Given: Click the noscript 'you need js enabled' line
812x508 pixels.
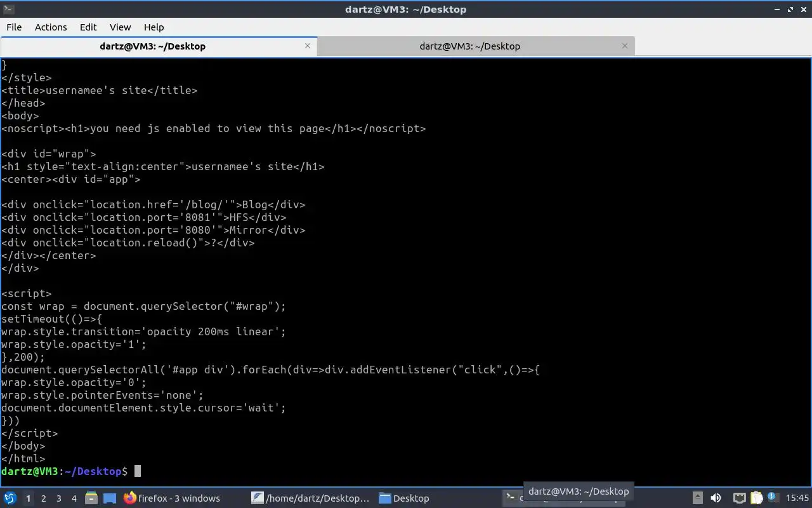Looking at the screenshot, I should point(214,128).
